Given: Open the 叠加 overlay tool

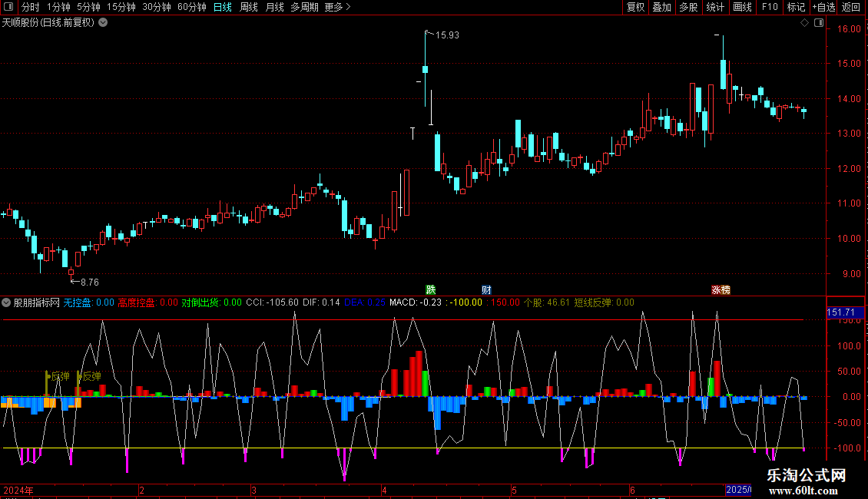Looking at the screenshot, I should [661, 7].
